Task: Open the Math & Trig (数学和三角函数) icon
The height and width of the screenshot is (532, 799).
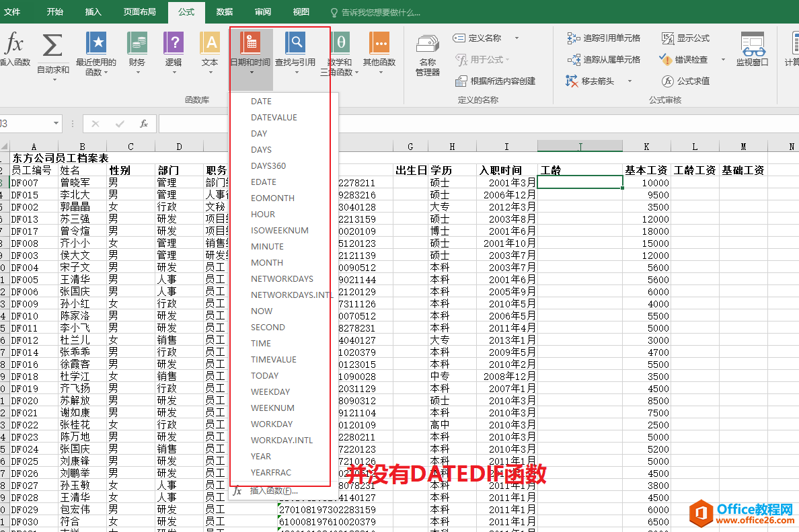Action: coord(340,43)
